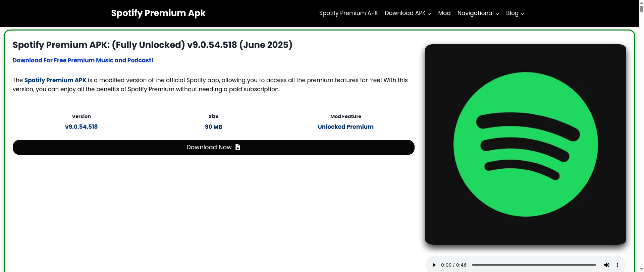This screenshot has height=272, width=644.
Task: Expand the Download APK menu
Action: tap(408, 13)
